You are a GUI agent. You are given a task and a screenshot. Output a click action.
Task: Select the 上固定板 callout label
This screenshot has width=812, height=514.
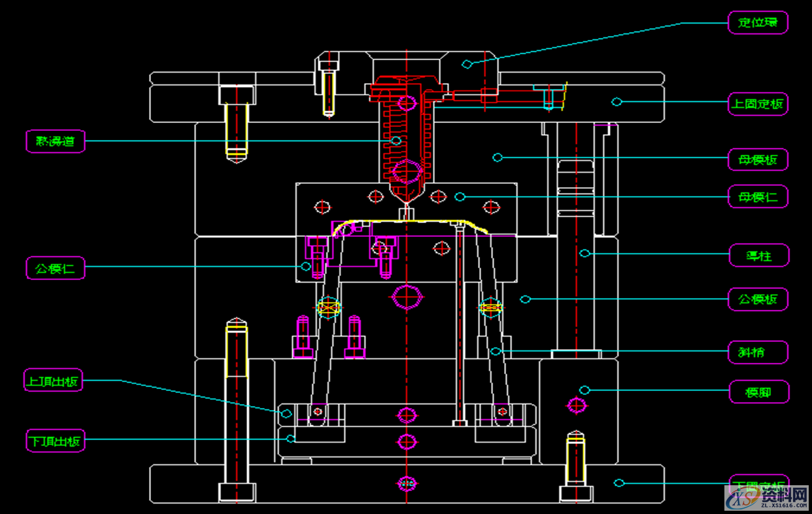(758, 103)
